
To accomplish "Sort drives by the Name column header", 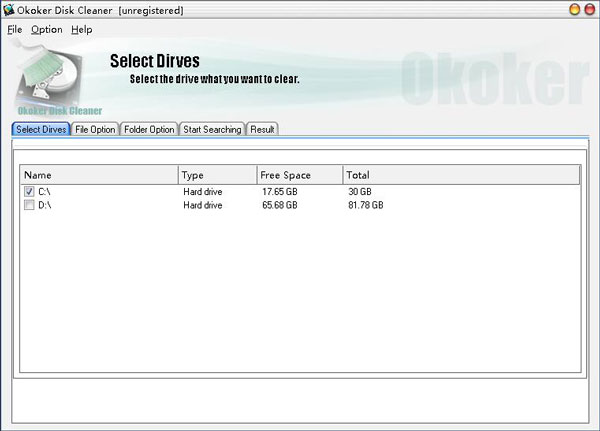I will tap(99, 175).
